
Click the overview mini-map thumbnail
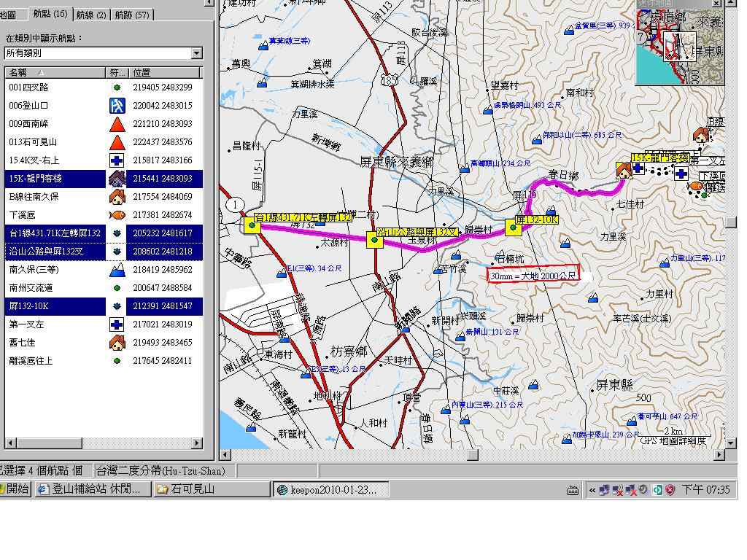coord(680,46)
